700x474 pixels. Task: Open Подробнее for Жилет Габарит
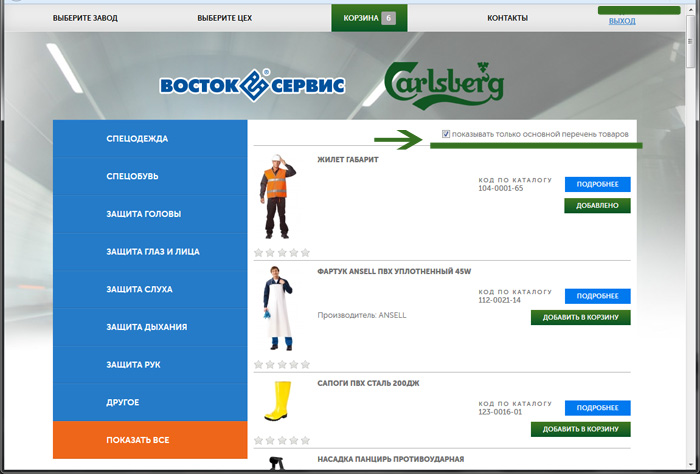pos(597,184)
